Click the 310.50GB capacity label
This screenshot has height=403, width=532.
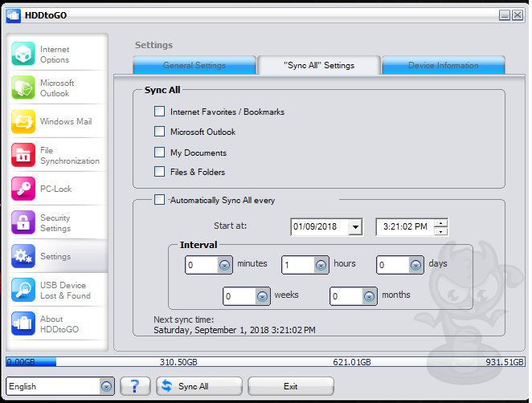pyautogui.click(x=178, y=362)
